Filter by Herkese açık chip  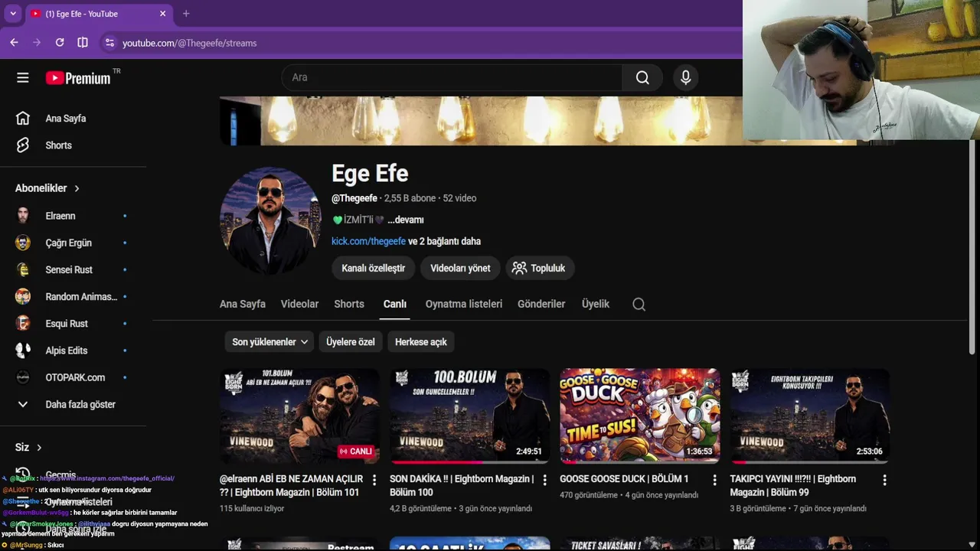tap(421, 342)
